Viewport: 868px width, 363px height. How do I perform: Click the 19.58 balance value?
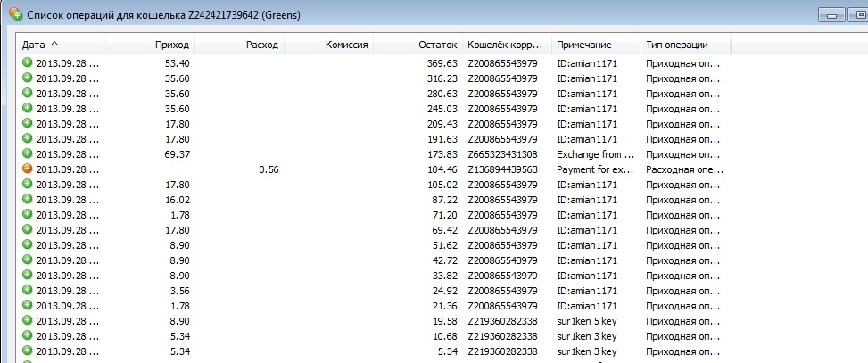coord(444,321)
